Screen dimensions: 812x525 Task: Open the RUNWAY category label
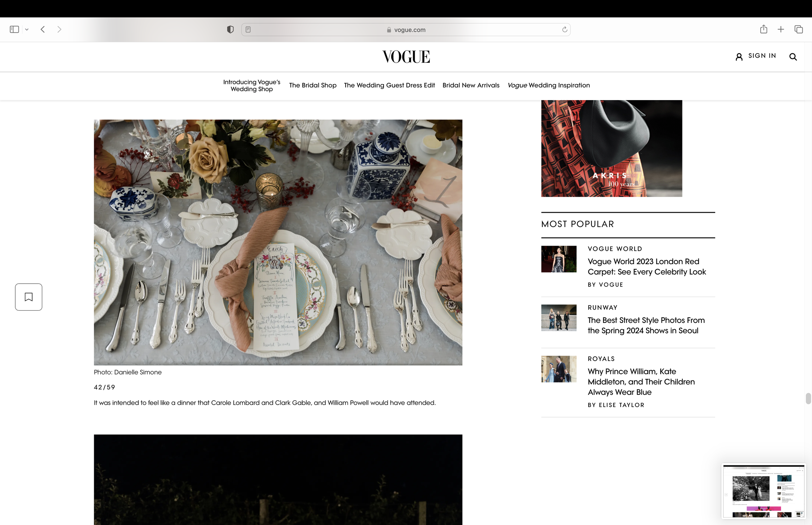point(602,308)
